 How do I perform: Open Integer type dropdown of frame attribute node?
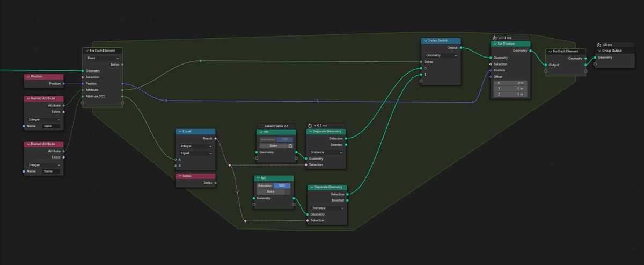[44, 165]
